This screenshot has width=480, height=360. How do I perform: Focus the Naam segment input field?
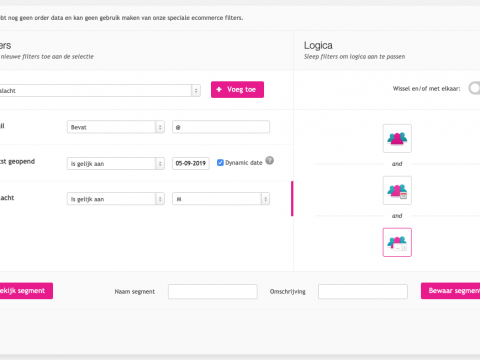coord(213,292)
